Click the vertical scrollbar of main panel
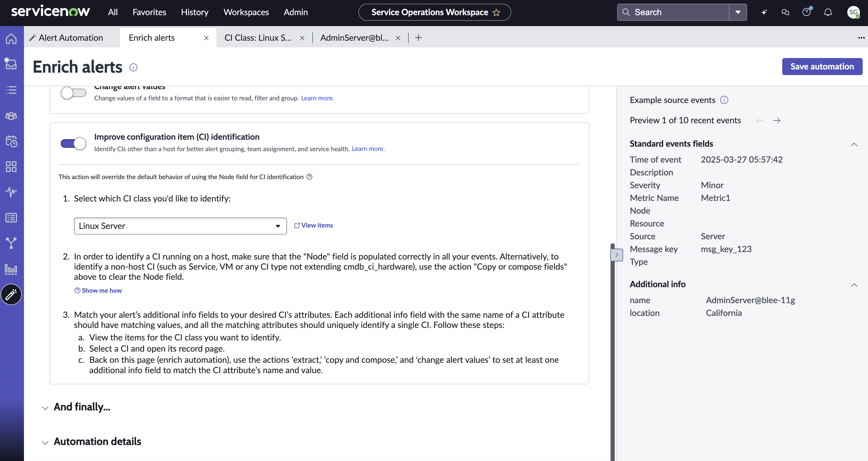 [x=613, y=352]
